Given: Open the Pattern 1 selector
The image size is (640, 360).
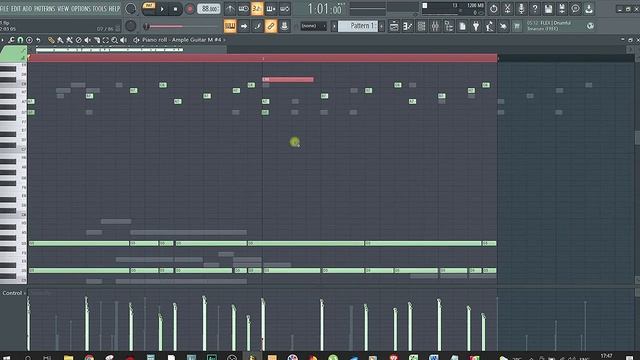Looking at the screenshot, I should pyautogui.click(x=358, y=26).
